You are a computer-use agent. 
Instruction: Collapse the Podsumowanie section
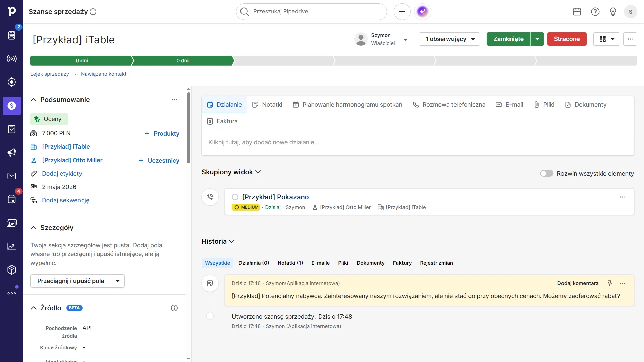tap(34, 99)
